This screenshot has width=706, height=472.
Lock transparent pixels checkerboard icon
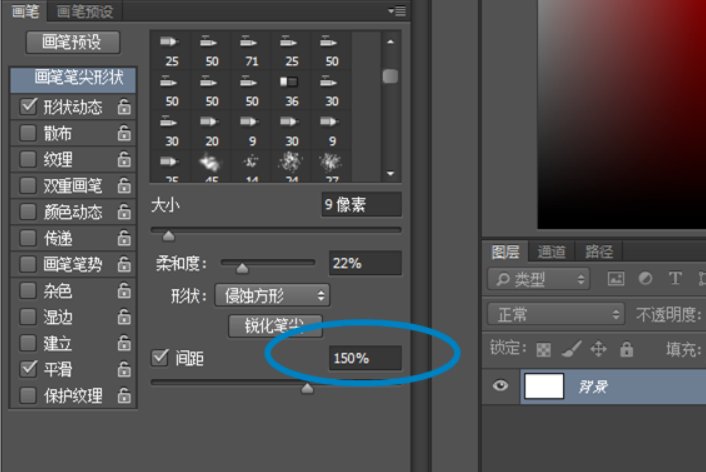tap(543, 349)
